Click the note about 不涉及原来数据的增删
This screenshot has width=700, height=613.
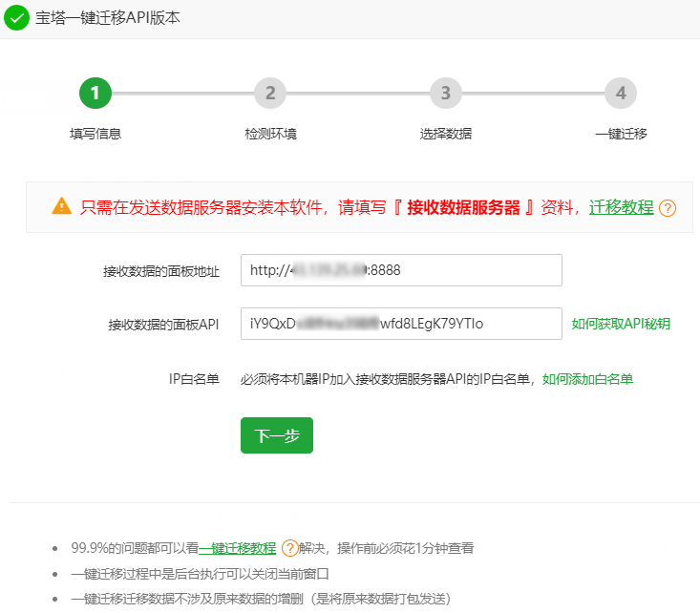tap(261, 599)
